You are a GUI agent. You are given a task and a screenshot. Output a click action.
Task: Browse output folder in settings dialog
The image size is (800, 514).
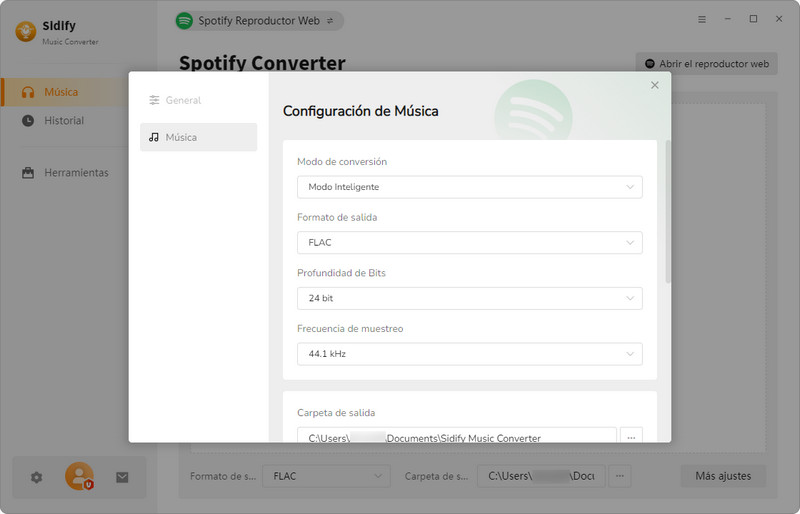(631, 435)
